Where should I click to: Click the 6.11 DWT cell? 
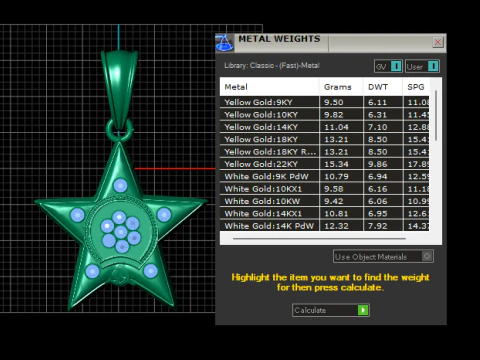(383, 102)
